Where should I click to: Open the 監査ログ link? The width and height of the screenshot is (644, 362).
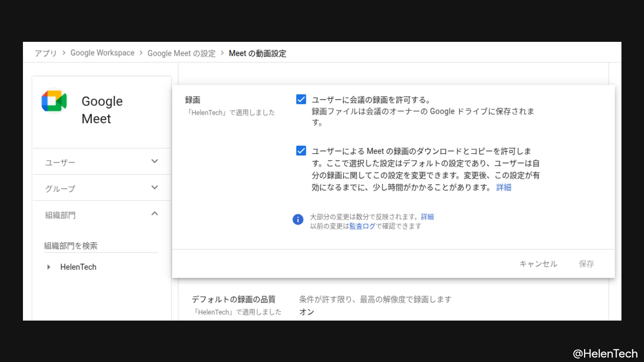tap(363, 226)
